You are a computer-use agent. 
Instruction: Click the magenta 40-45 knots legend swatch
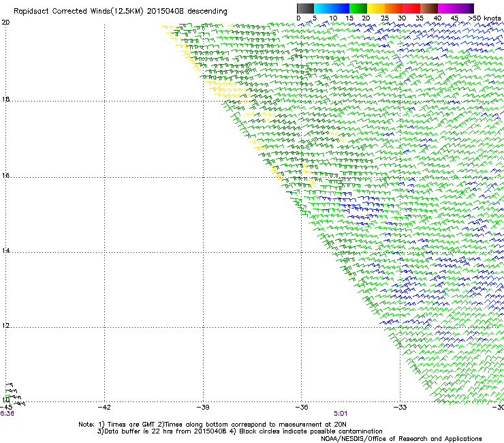(x=447, y=8)
